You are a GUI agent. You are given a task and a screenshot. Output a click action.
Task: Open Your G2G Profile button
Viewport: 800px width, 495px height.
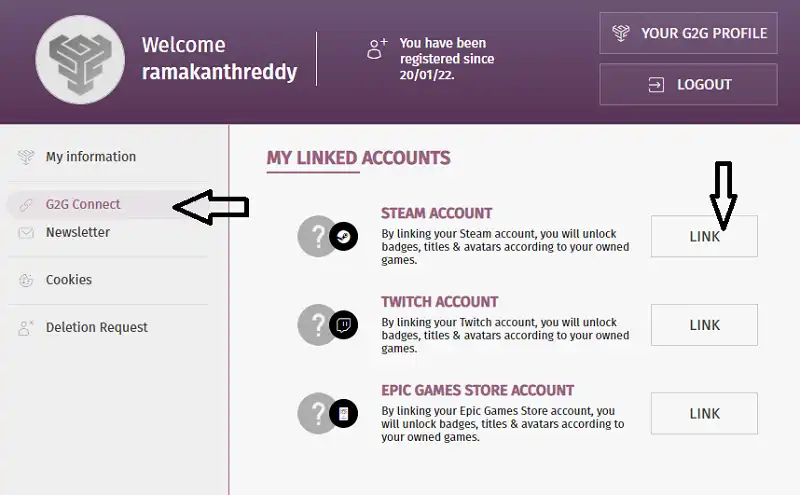(x=688, y=33)
